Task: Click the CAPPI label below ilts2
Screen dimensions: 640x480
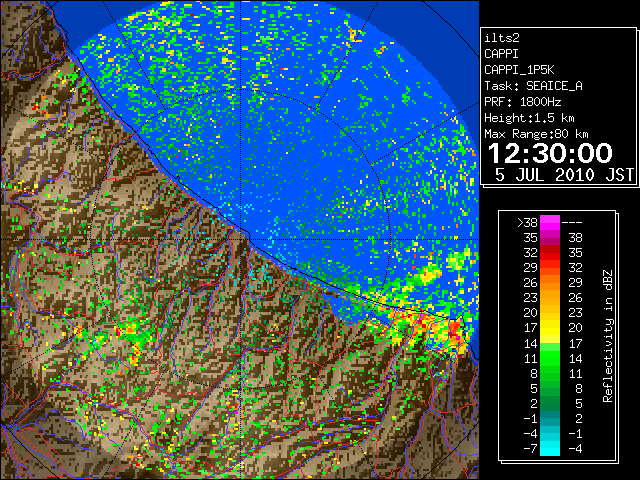Action: pyautogui.click(x=501, y=54)
